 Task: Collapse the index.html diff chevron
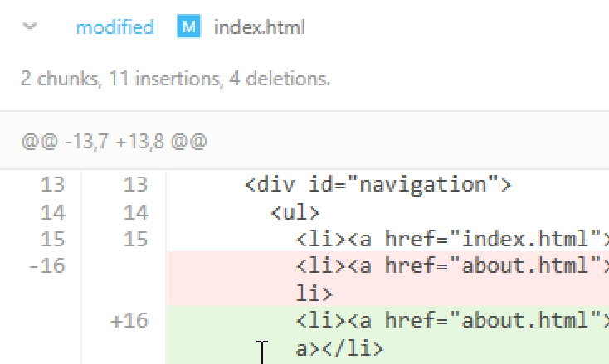point(32,27)
